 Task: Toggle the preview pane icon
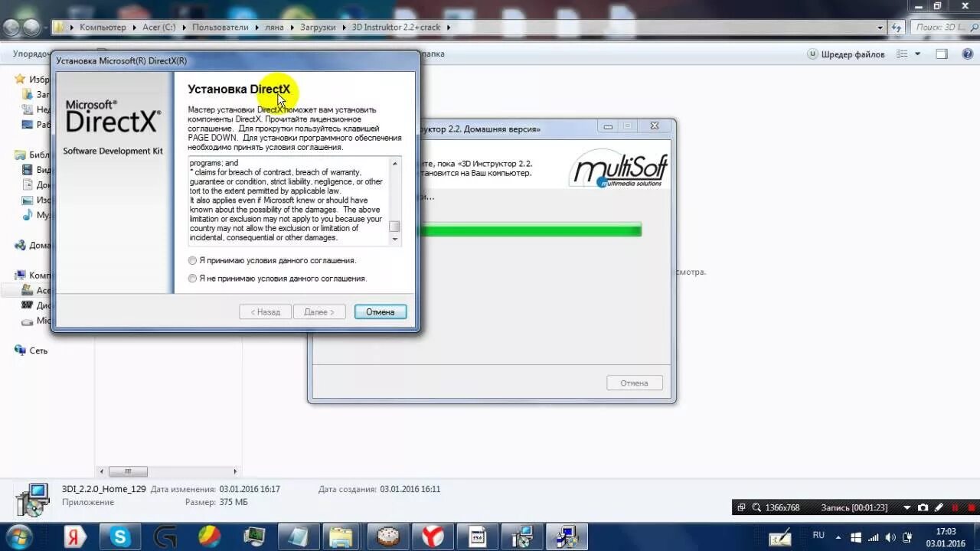(x=942, y=54)
